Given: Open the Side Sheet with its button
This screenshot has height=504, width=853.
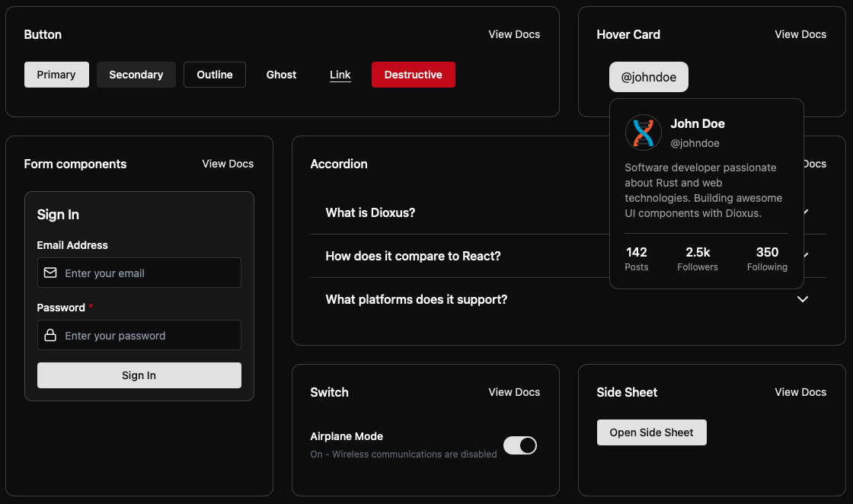Looking at the screenshot, I should click(652, 432).
